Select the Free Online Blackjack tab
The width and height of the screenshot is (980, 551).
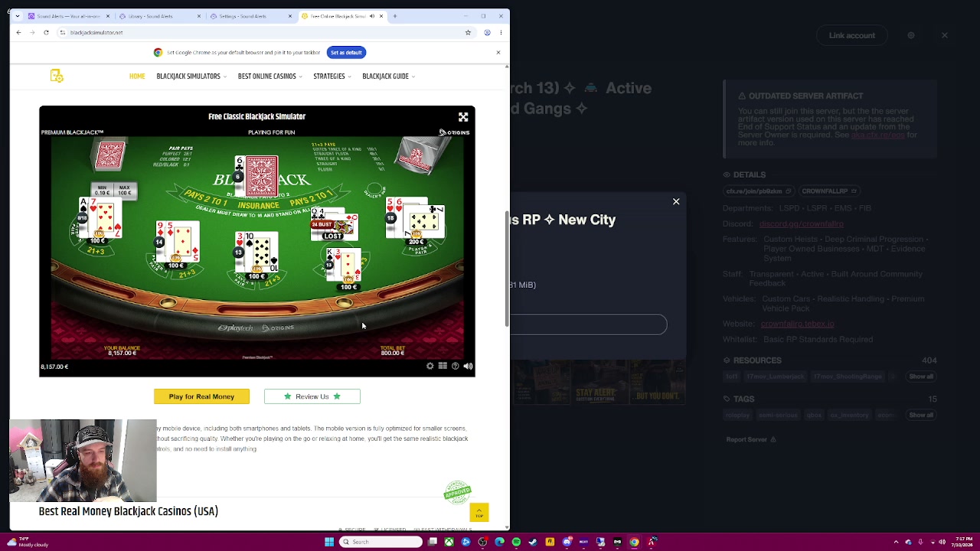337,16
